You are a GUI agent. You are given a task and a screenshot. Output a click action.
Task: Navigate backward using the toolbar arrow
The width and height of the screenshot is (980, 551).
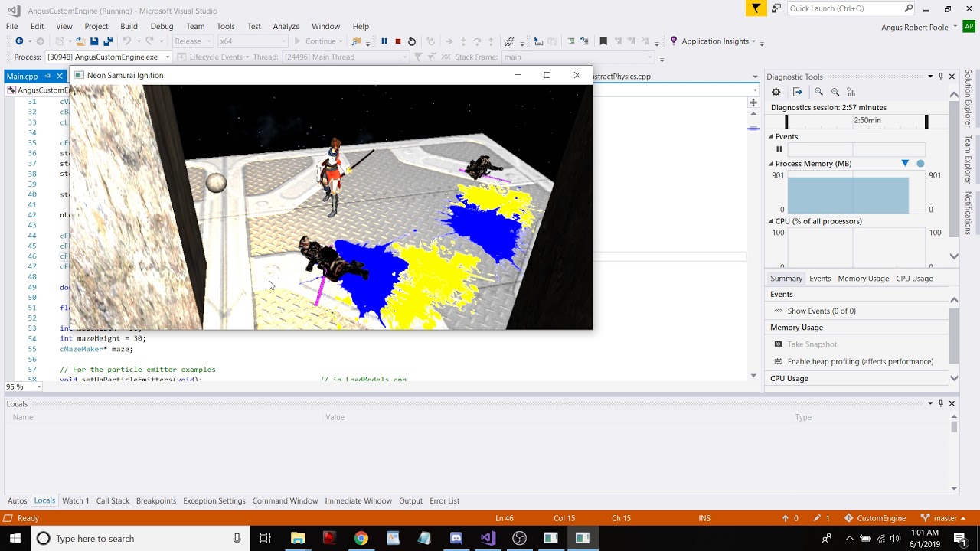click(19, 41)
